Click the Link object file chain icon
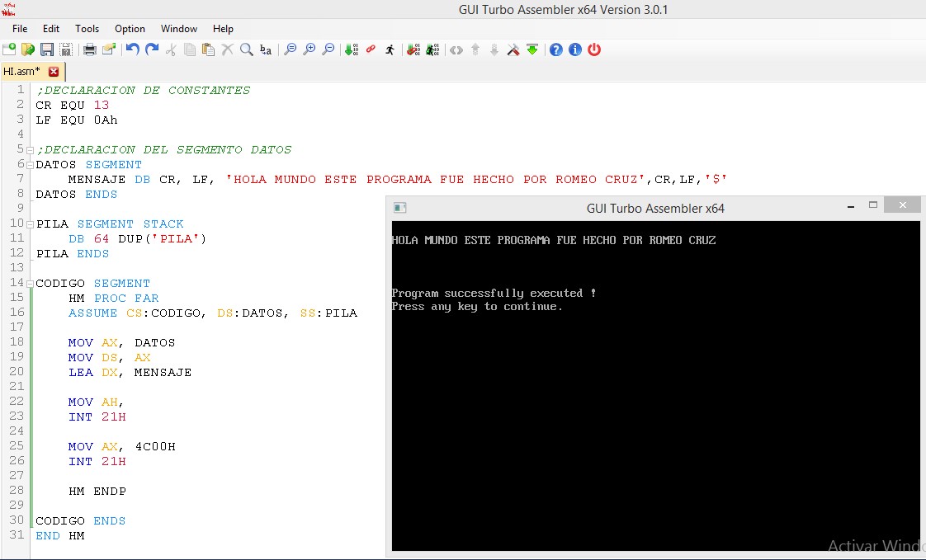 point(370,49)
